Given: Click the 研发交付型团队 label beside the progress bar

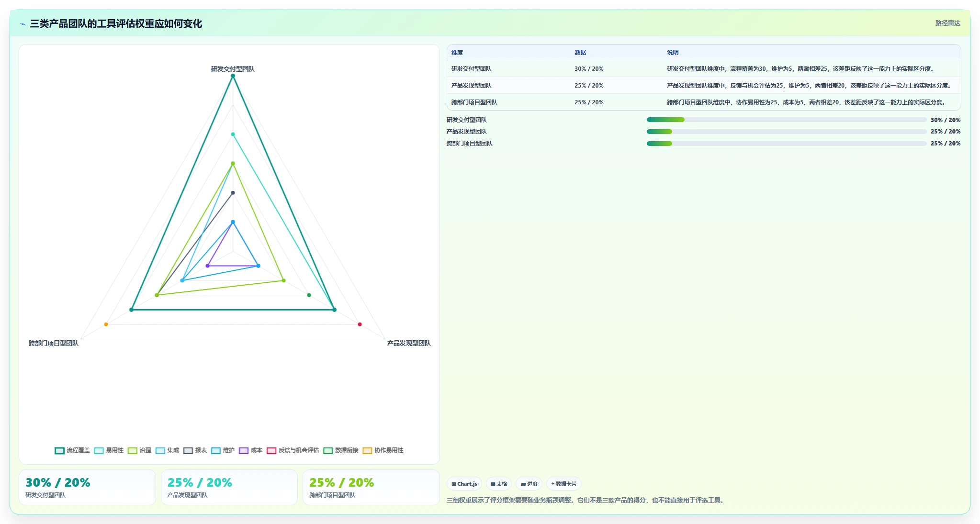Looking at the screenshot, I should (466, 120).
